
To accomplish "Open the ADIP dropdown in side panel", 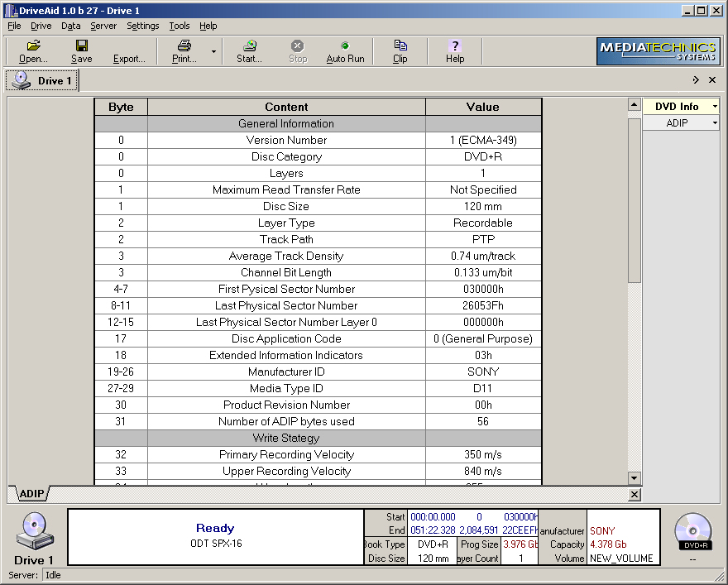I will tap(714, 123).
